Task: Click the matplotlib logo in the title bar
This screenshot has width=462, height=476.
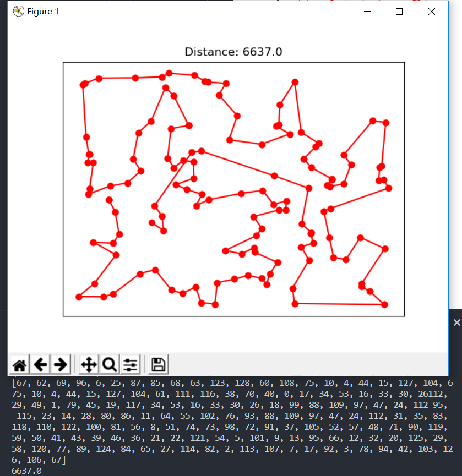Action: (19, 10)
